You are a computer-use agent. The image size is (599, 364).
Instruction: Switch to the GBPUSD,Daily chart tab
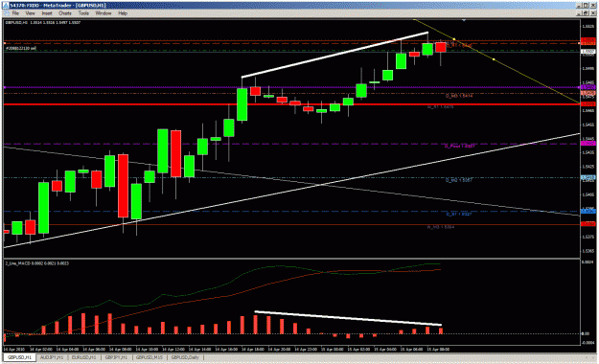click(185, 357)
